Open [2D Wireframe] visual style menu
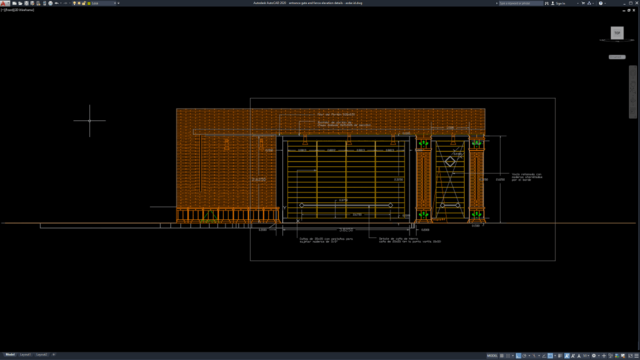Image resolution: width=640 pixels, height=360 pixels. [24, 10]
